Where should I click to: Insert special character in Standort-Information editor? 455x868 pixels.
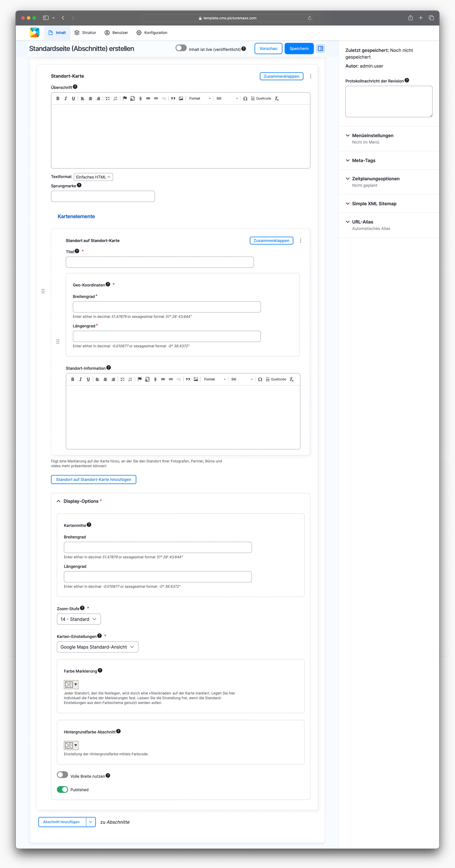point(260,379)
